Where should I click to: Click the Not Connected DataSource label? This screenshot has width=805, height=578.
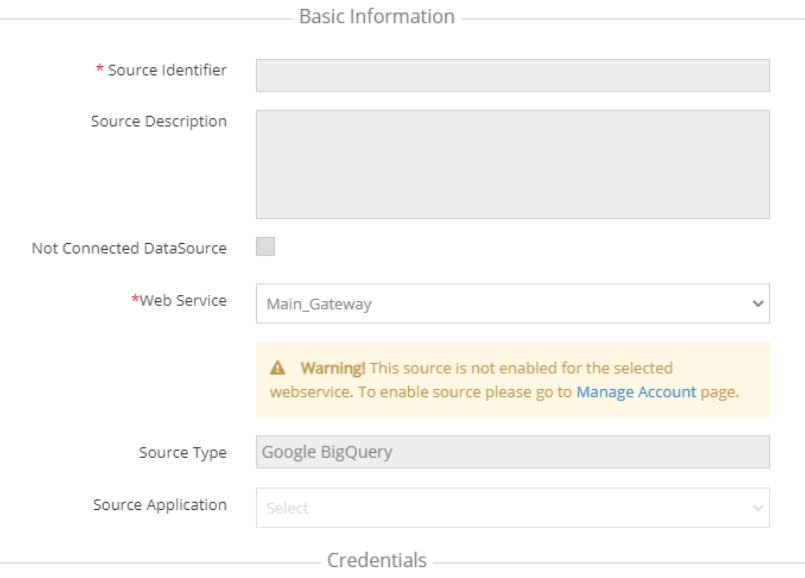(x=129, y=248)
